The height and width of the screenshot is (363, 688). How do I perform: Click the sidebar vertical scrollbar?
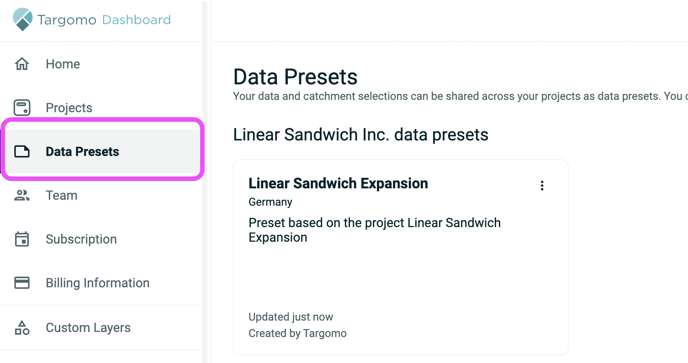coord(205,181)
